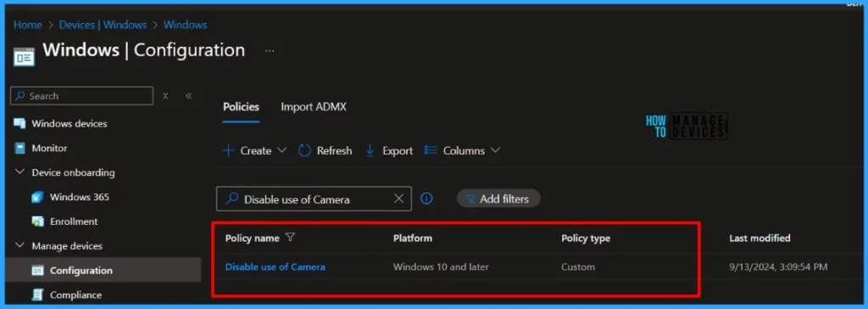Click the Monitor sidebar icon
The width and height of the screenshot is (868, 309).
coord(20,148)
